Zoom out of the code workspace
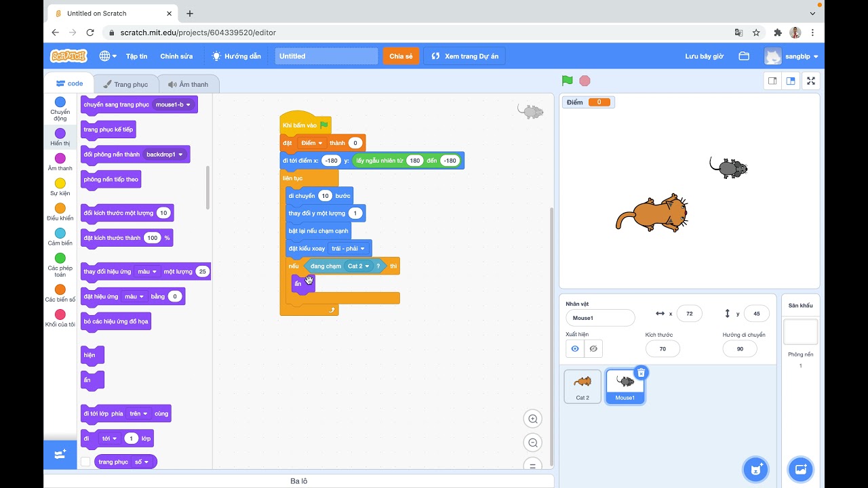868x488 pixels. coord(533,443)
